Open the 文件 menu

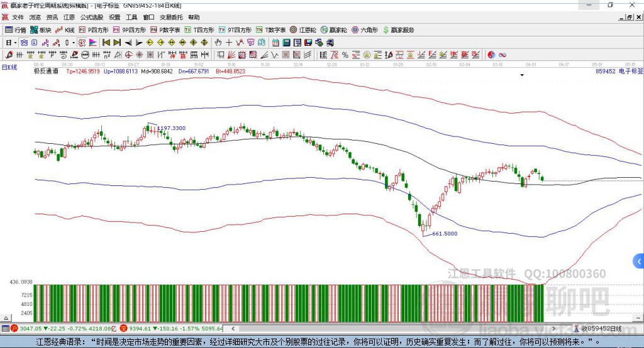click(18, 17)
